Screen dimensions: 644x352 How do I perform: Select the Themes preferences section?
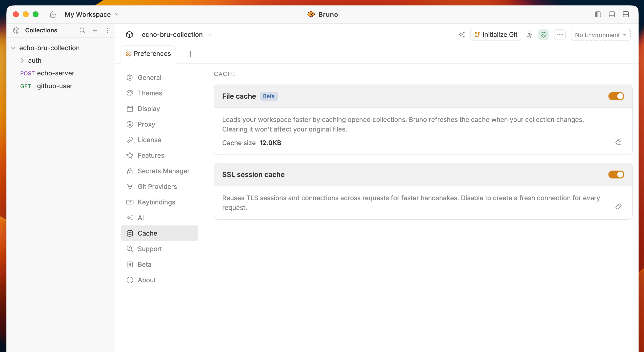click(159, 93)
